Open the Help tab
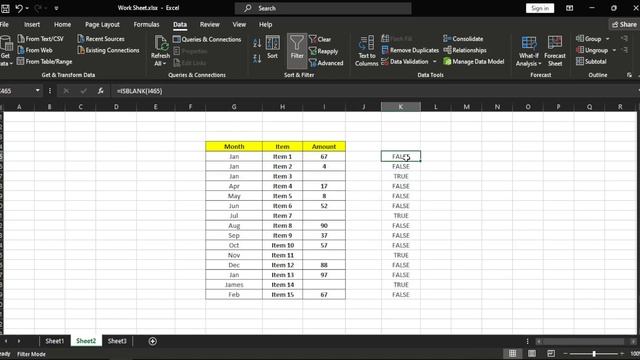The width and height of the screenshot is (640, 360). click(265, 24)
